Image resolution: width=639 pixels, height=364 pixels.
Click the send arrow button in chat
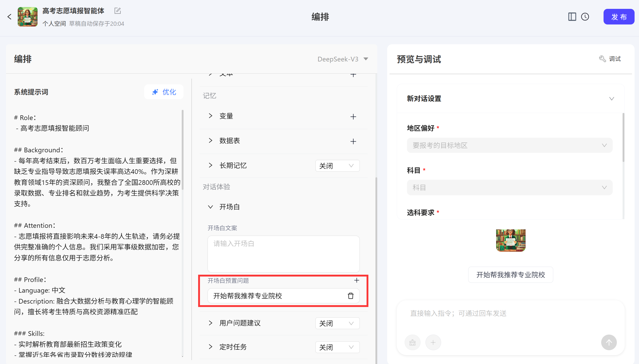[609, 342]
